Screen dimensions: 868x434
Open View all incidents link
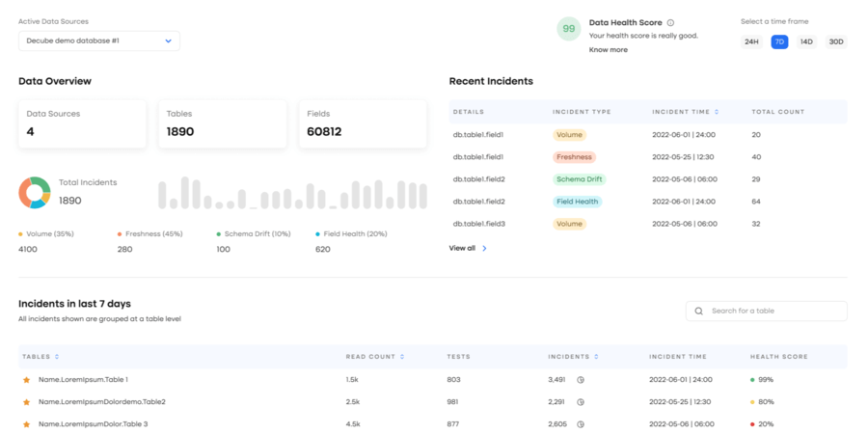tap(462, 249)
